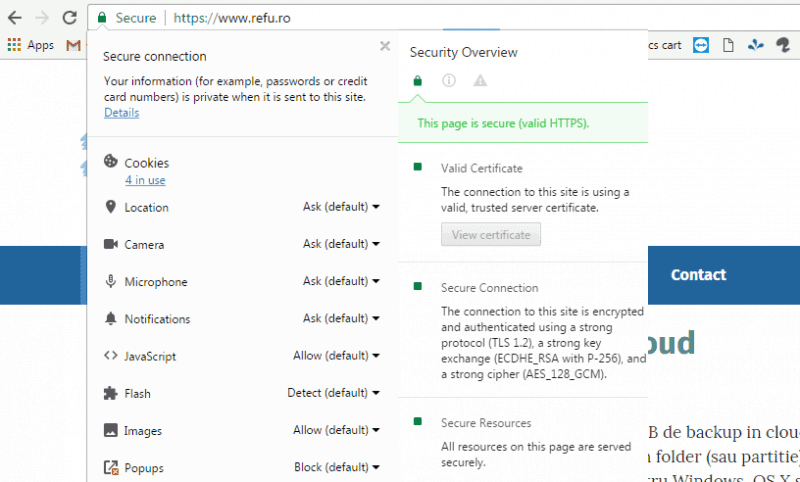Open the blue splash bookmark icon
Screen dimensions: 800x482
click(x=756, y=45)
